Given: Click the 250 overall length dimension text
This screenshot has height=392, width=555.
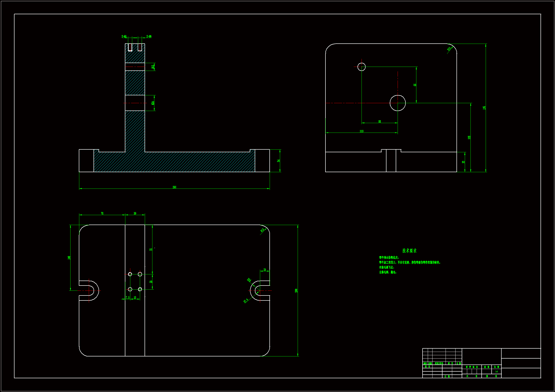Looking at the screenshot, I should 174,187.
